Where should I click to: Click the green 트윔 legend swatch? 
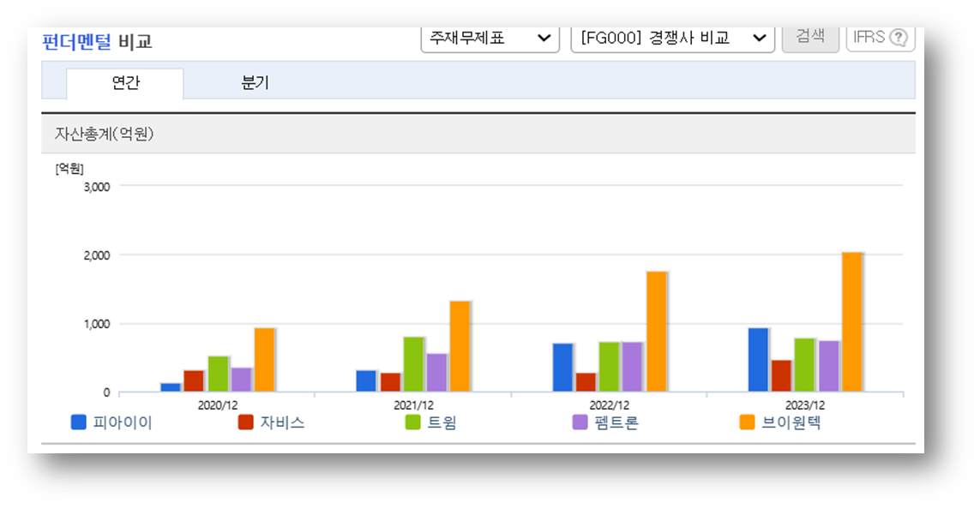pyautogui.click(x=412, y=422)
